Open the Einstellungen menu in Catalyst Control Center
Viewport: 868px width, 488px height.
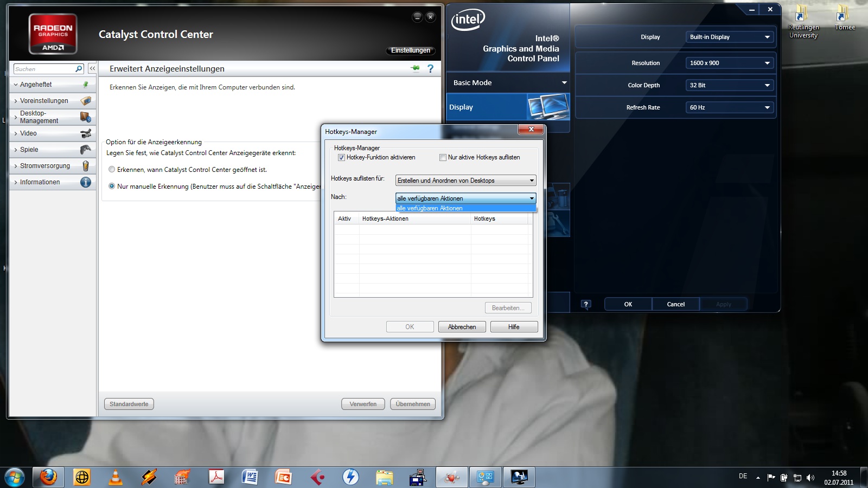pyautogui.click(x=411, y=50)
